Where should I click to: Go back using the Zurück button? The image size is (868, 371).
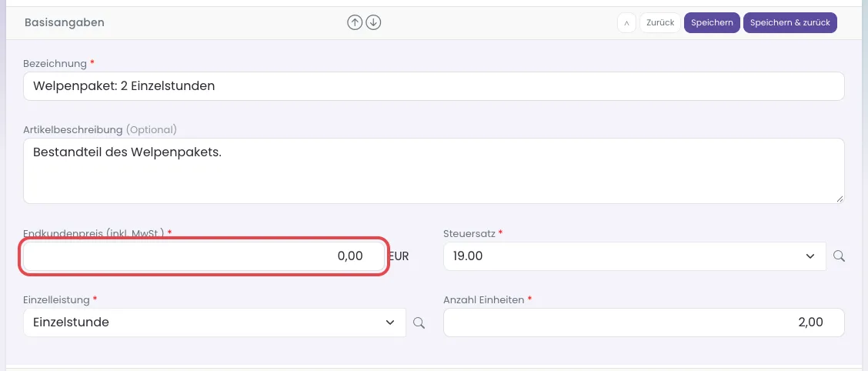(x=660, y=22)
